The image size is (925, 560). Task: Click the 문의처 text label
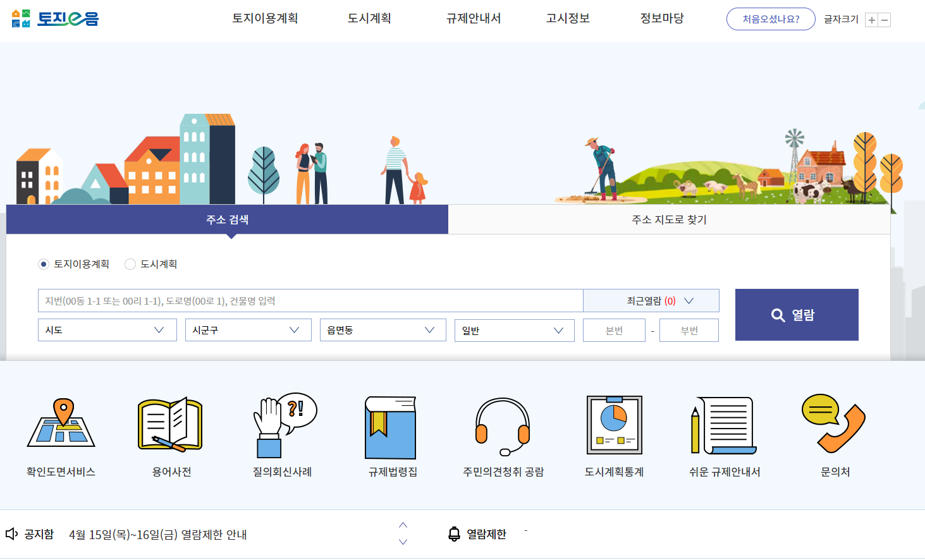click(x=835, y=472)
